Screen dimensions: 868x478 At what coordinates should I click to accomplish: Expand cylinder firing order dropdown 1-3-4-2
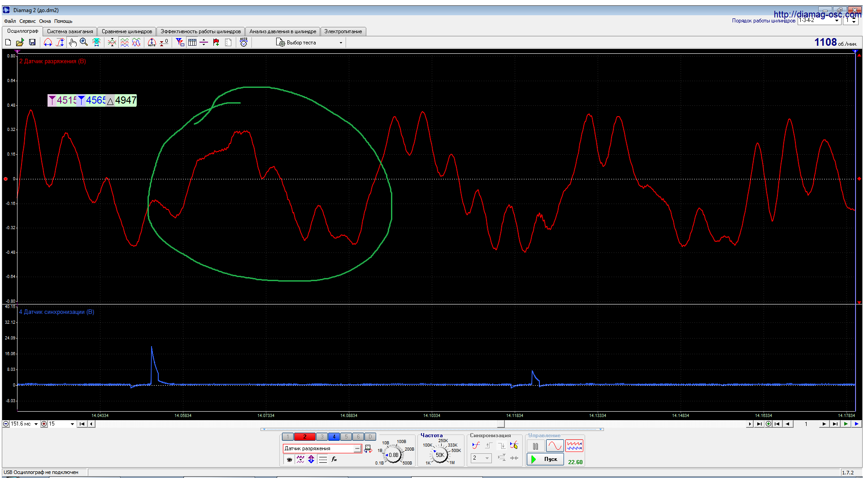[x=837, y=21]
